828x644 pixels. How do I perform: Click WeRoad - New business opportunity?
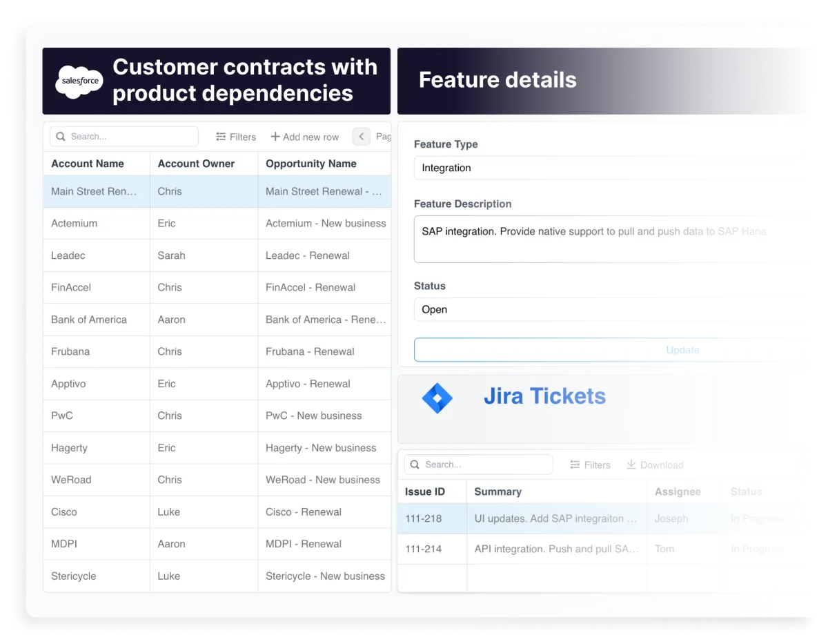pos(323,480)
